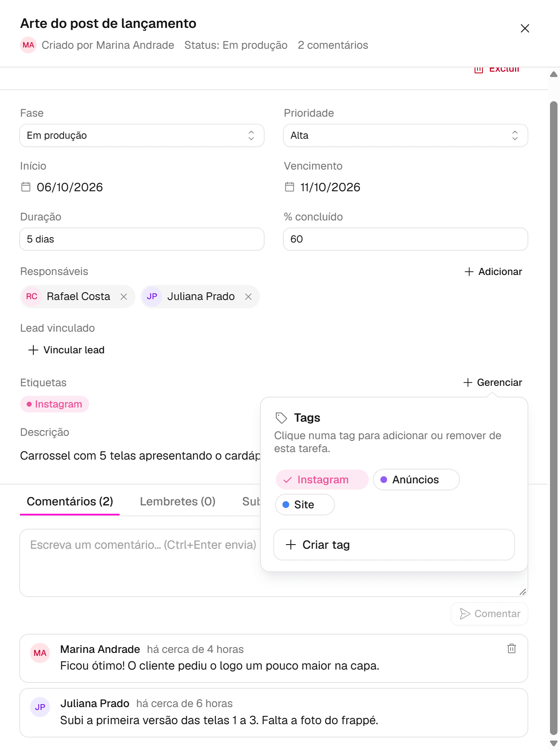The width and height of the screenshot is (560, 750).
Task: Switch to Lembretes (0) tab
Action: pos(178,502)
